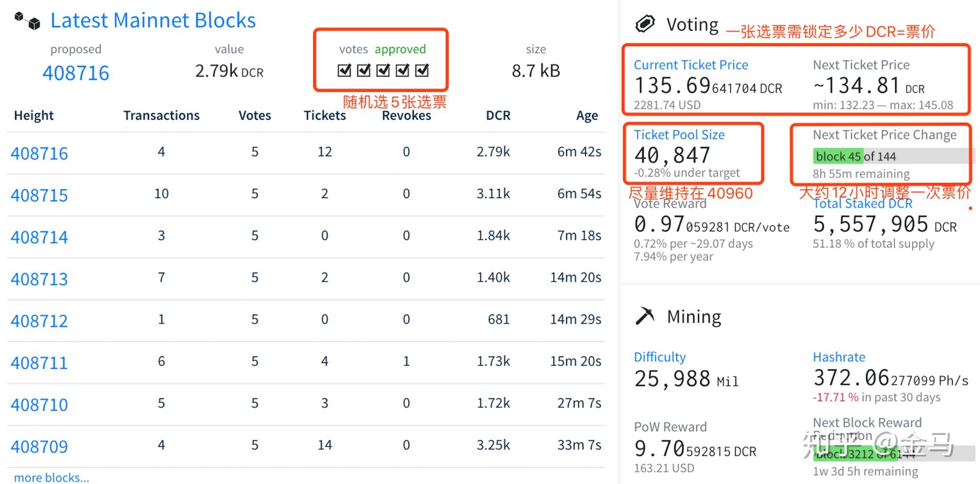Viewport: 980px width, 484px height.
Task: Click the Tickets value 14 for block 408709
Action: 325,445
